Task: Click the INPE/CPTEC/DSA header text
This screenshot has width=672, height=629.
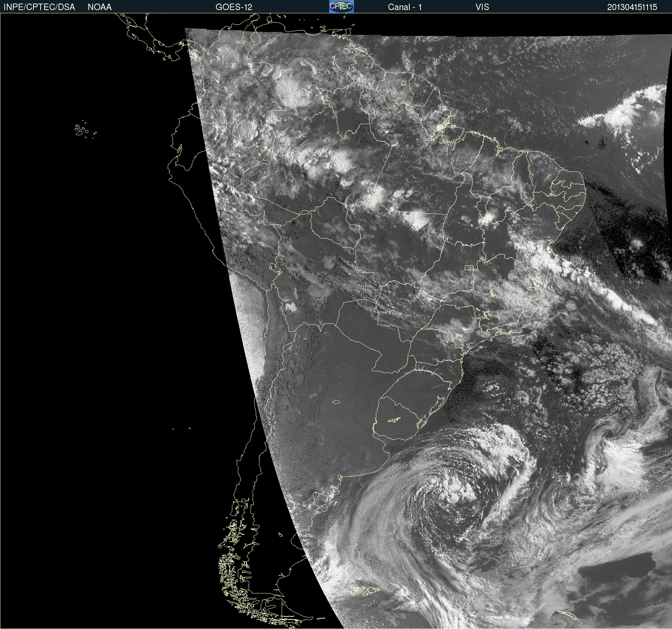Action: [x=39, y=7]
